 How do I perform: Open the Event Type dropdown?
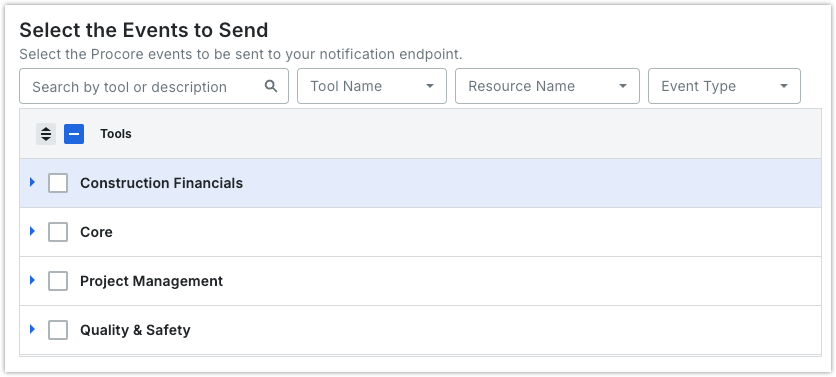coord(724,86)
